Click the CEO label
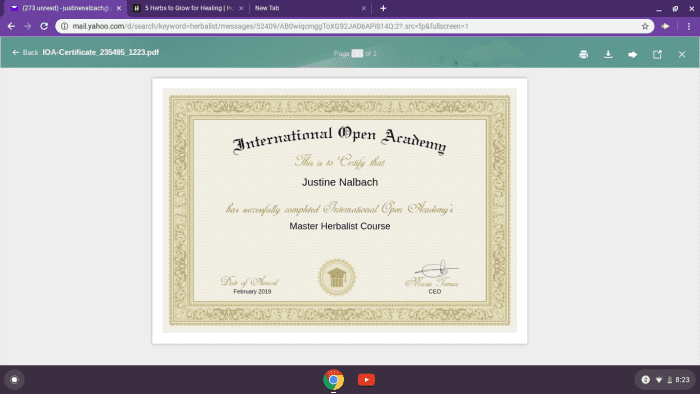The width and height of the screenshot is (700, 394). point(434,291)
